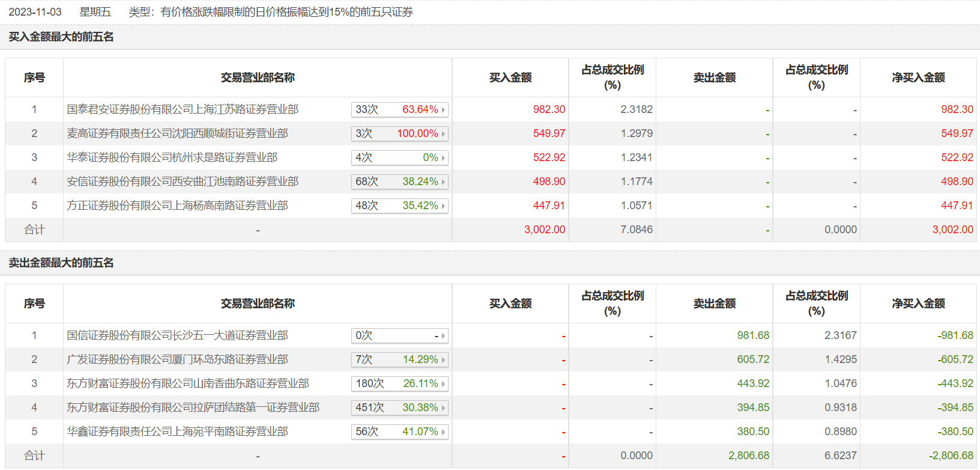
Task: Click 合计 label in sell table
Action: [x=34, y=456]
